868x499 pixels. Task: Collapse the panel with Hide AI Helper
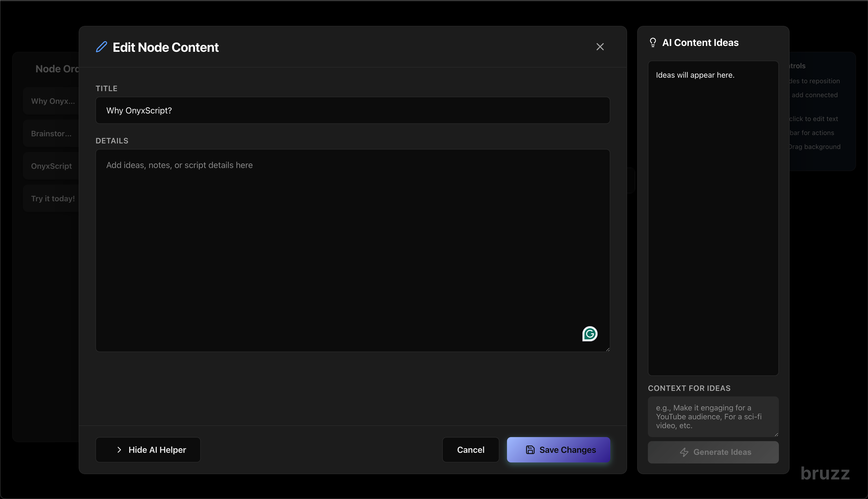[148, 450]
